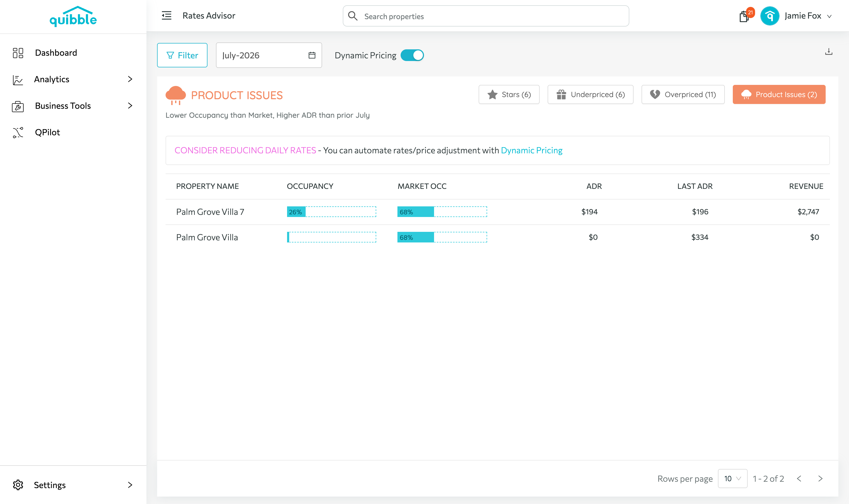The width and height of the screenshot is (849, 504).
Task: Click the 1 - 2 of 2 pagination text
Action: coord(768,479)
